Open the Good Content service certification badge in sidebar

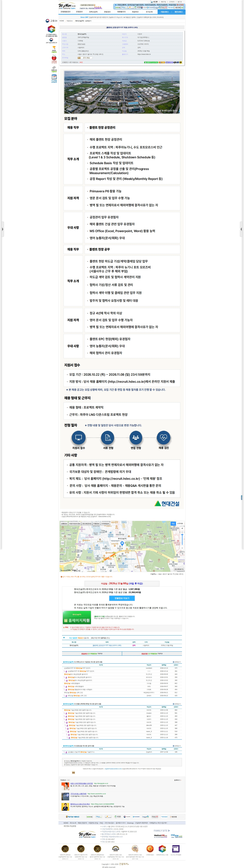click(x=52, y=31)
